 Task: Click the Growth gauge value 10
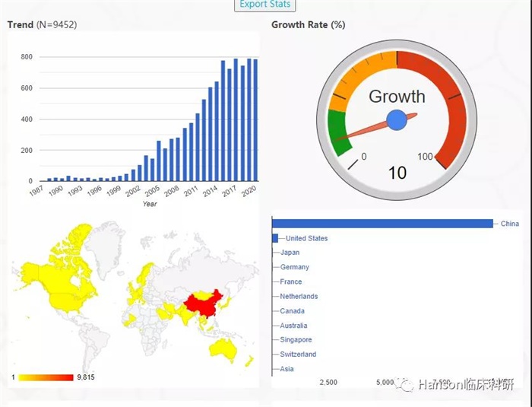(397, 173)
